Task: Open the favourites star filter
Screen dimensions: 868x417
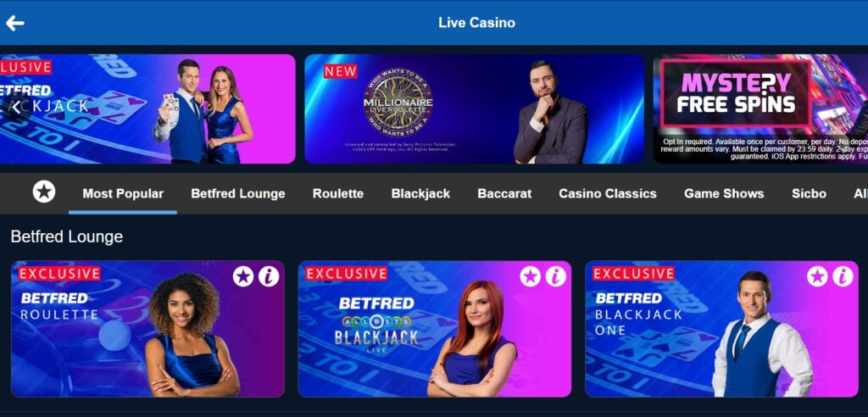Action: click(x=44, y=192)
